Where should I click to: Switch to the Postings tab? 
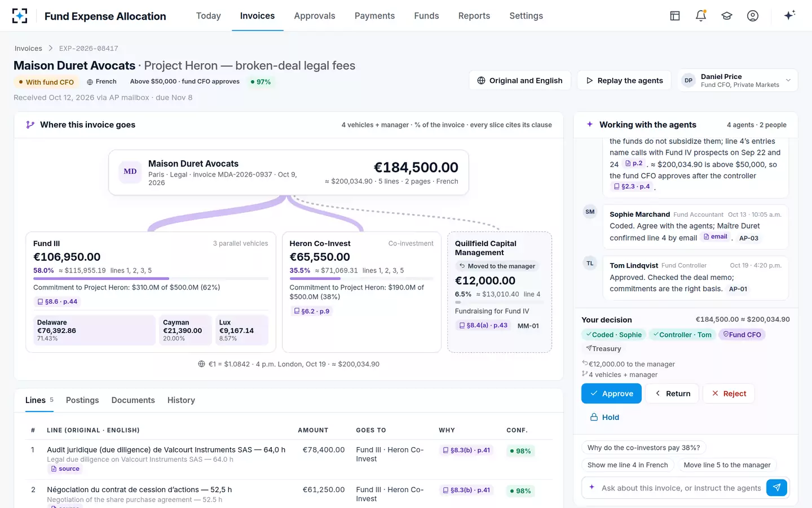[x=82, y=400]
